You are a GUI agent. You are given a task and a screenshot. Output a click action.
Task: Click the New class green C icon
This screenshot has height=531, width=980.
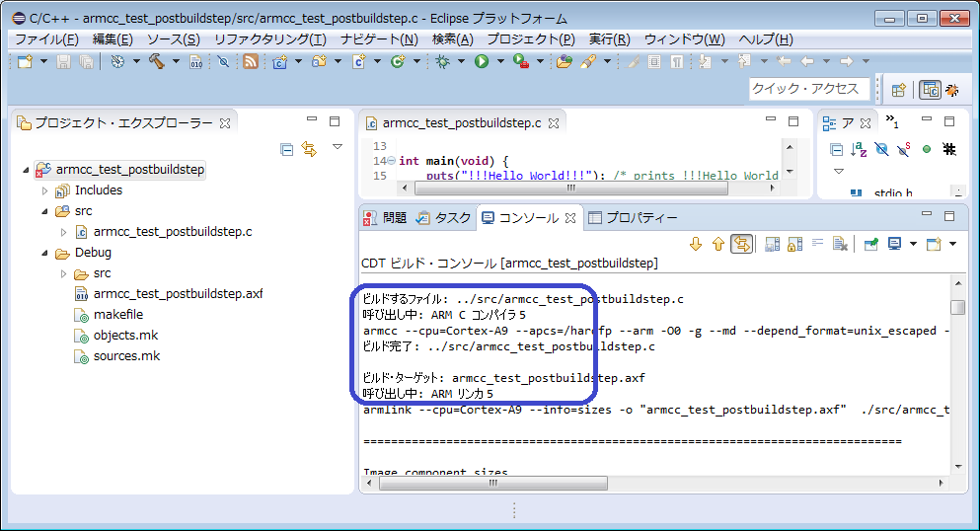[x=398, y=61]
